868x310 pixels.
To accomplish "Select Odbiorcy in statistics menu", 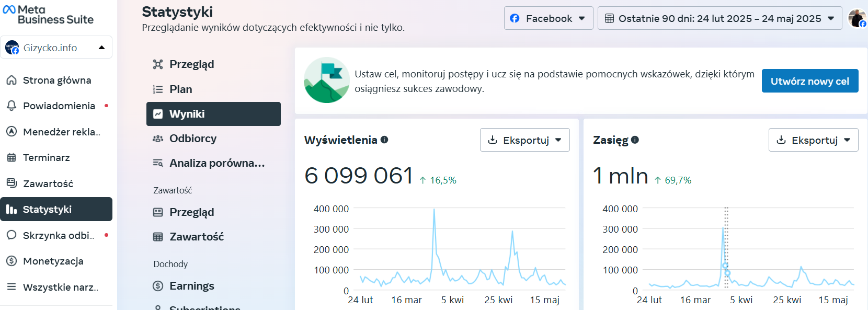I will (192, 139).
